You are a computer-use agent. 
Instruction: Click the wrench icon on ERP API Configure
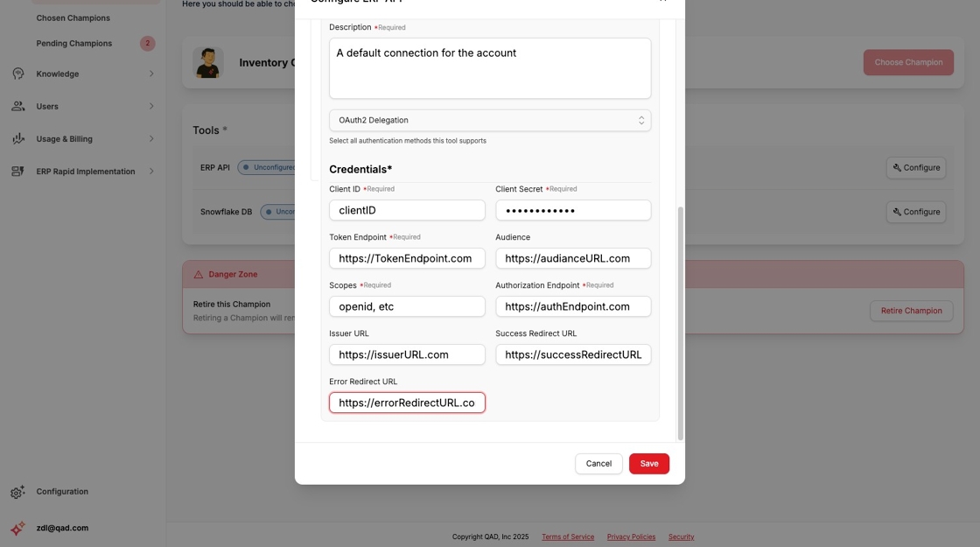[x=895, y=167]
